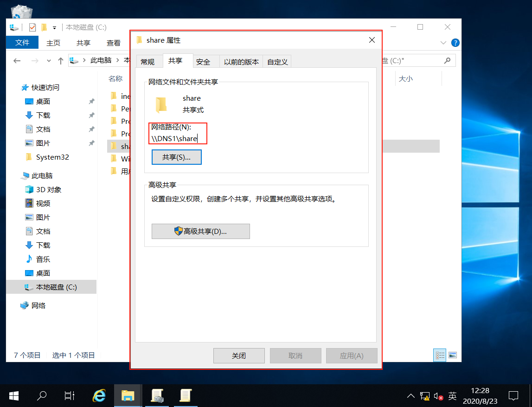The image size is (532, 407).
Task: Click the search magnifier in the search box
Action: coord(447,60)
